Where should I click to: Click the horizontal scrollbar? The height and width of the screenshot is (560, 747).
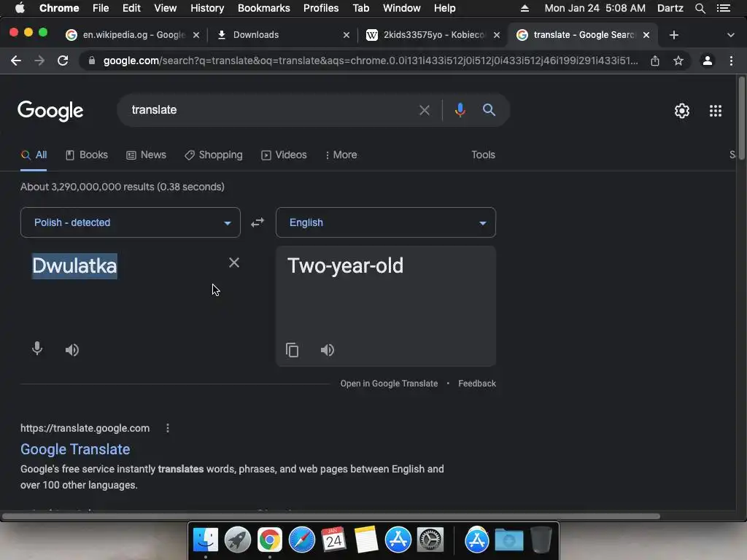tap(331, 516)
